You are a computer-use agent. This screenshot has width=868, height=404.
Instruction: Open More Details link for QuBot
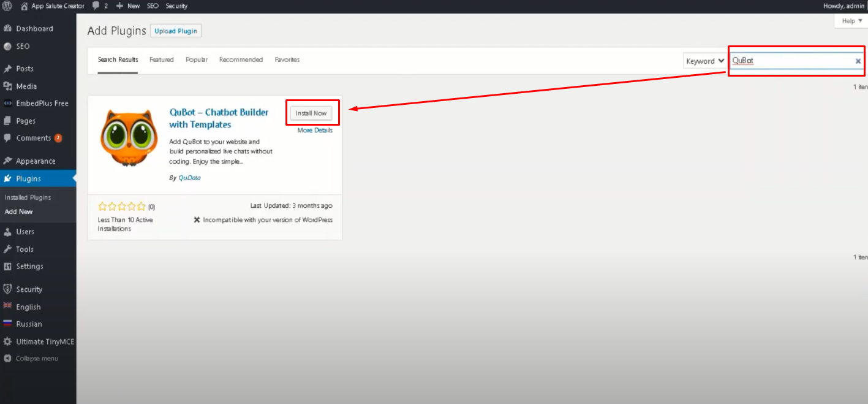point(315,131)
